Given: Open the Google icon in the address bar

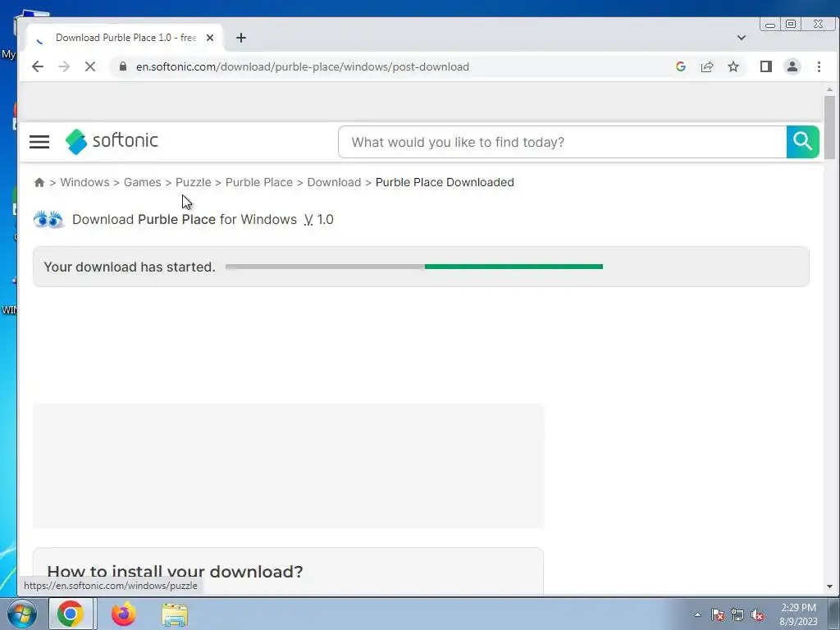Looking at the screenshot, I should coord(681,66).
